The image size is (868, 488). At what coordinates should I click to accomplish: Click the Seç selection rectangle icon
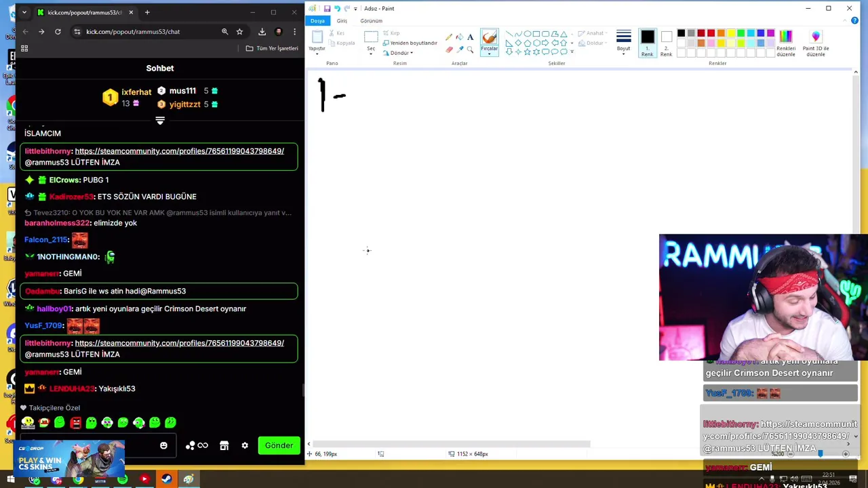(371, 37)
